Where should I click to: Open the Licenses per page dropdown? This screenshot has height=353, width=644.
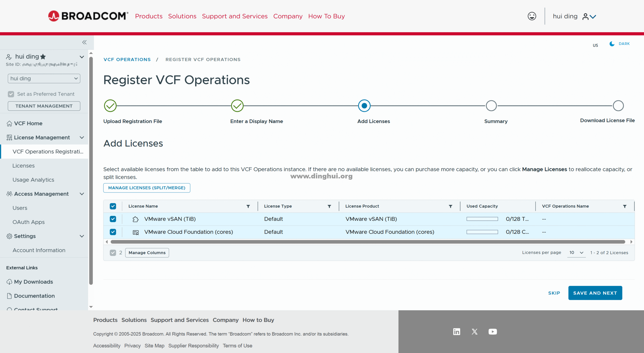click(576, 253)
